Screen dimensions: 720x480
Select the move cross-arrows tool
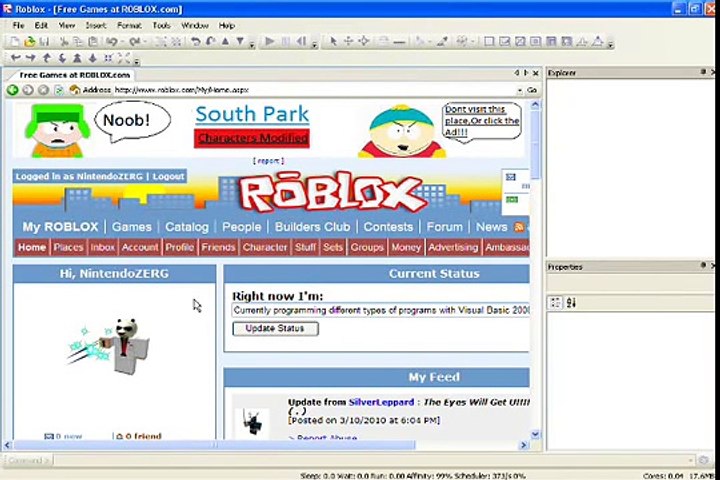(349, 42)
